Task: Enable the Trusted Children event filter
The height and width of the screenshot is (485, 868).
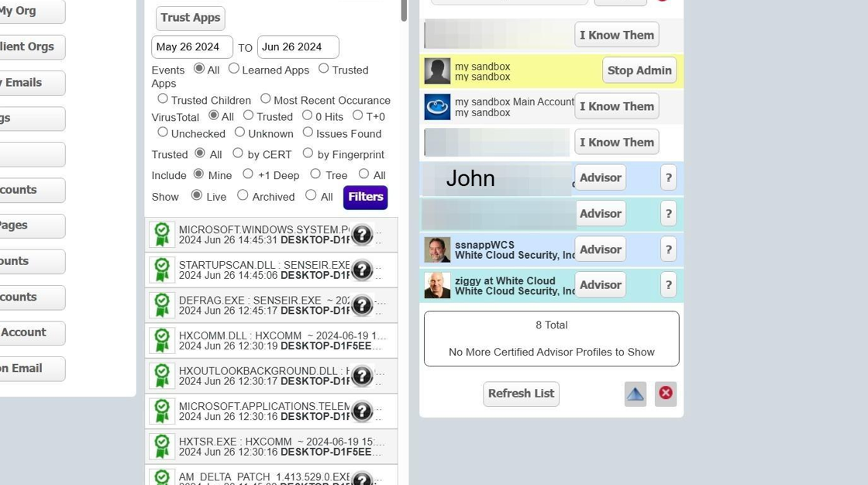Action: (163, 99)
